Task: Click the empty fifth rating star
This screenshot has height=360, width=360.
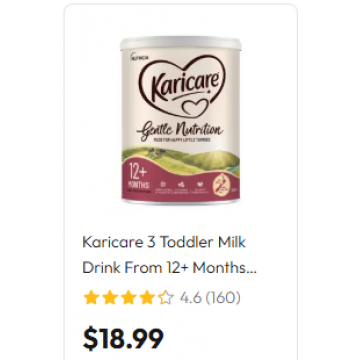Action: click(166, 298)
